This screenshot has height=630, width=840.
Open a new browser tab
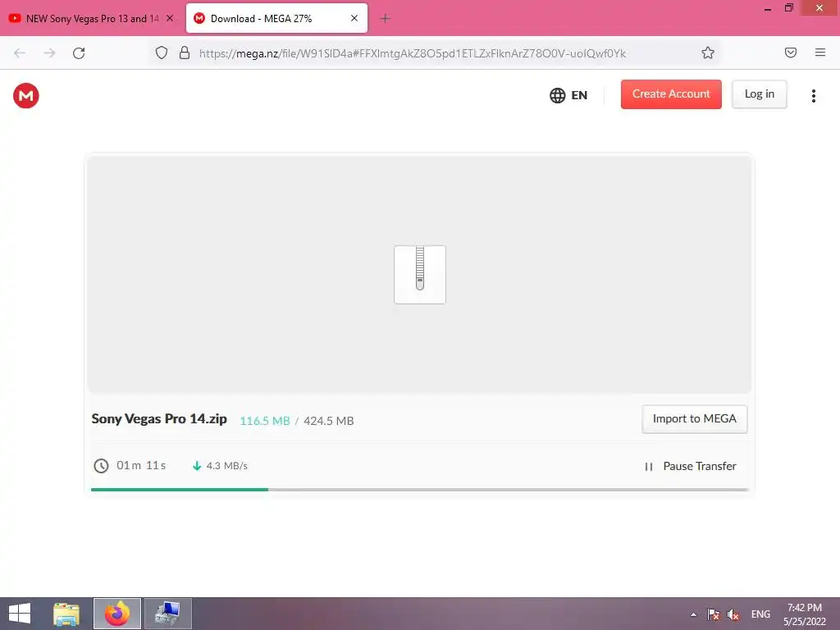(385, 19)
